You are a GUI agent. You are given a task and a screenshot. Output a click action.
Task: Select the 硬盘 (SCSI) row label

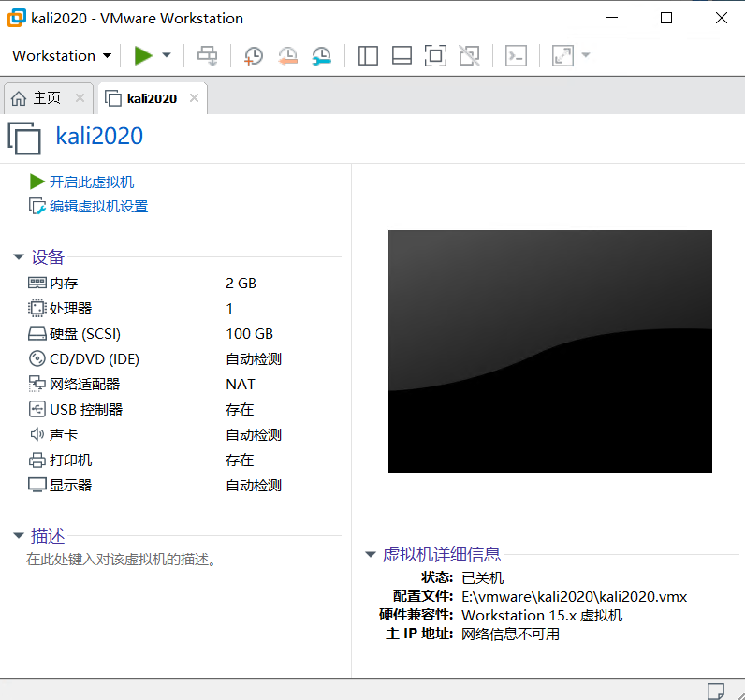(x=85, y=333)
